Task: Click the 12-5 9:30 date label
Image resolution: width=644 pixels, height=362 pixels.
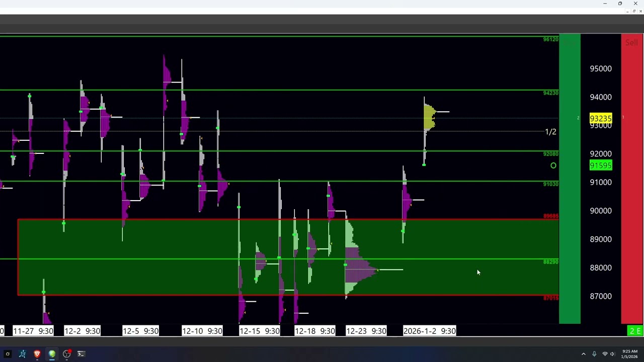Action: 140,331
